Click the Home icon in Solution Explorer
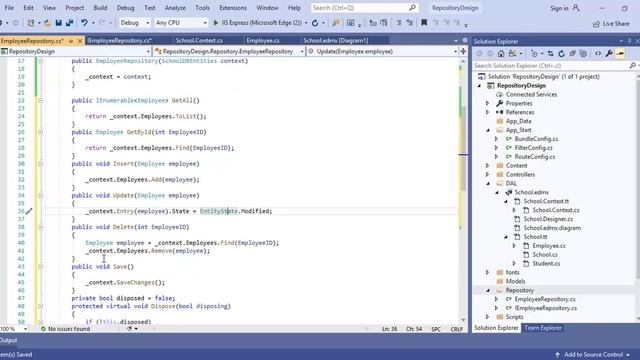This screenshot has width=640, height=360. (x=501, y=53)
